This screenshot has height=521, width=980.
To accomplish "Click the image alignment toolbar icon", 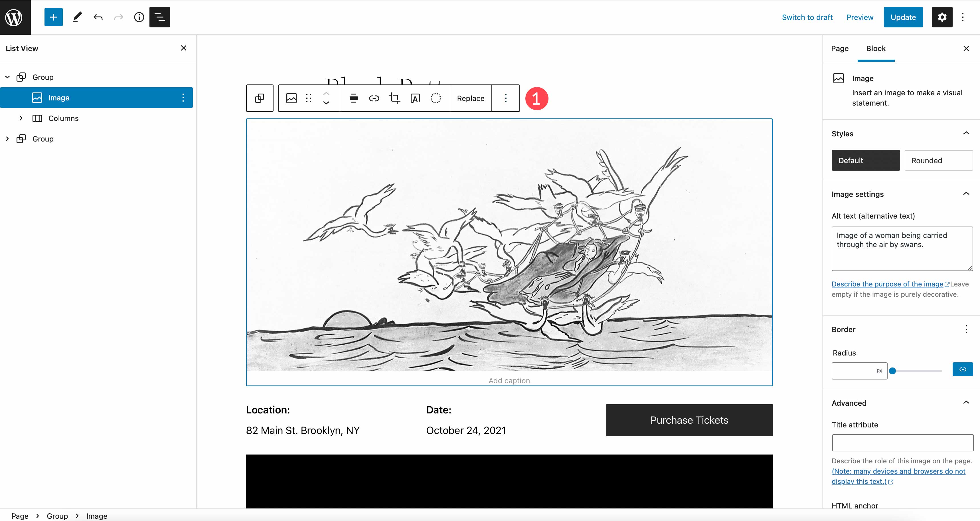I will click(353, 98).
